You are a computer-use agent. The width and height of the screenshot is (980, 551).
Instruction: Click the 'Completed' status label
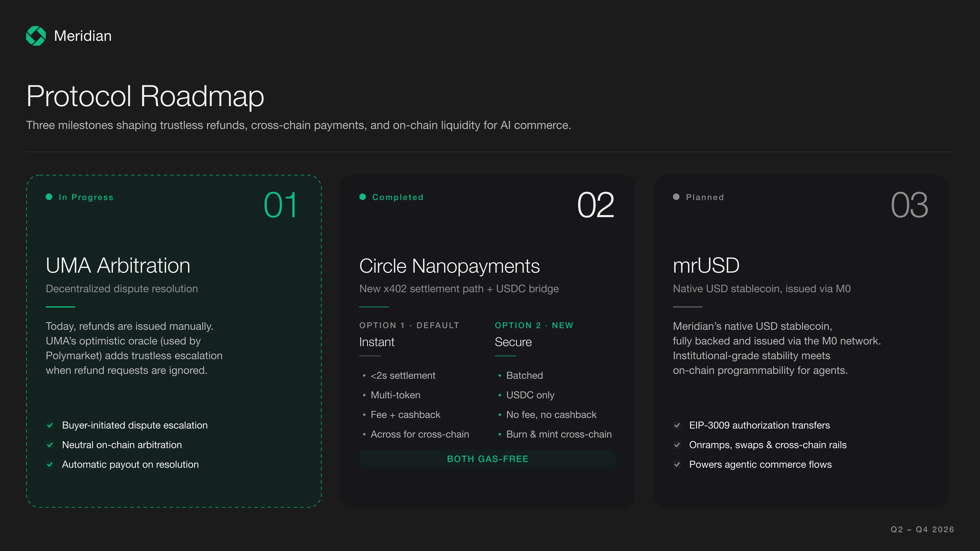[398, 197]
